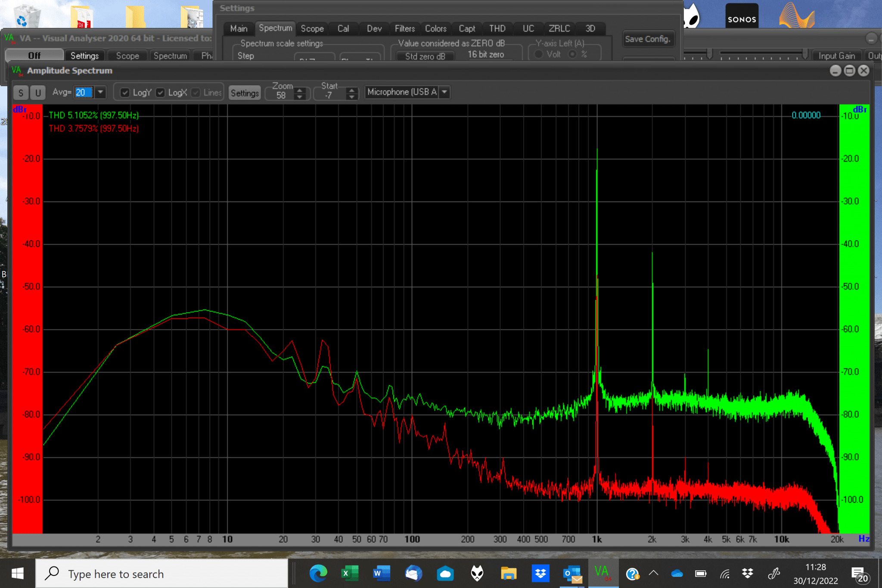Open the Recycle Bin desktop icon

tap(27, 15)
